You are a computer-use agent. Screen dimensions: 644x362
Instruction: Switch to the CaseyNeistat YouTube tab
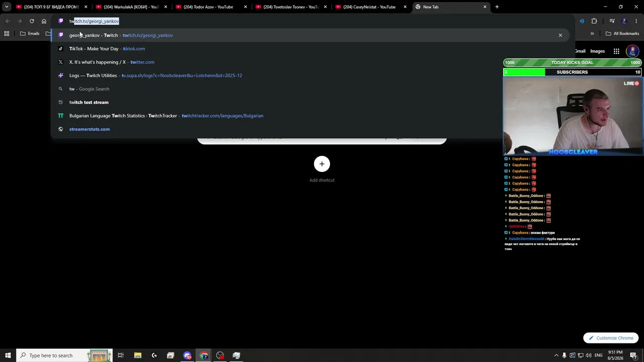[371, 7]
